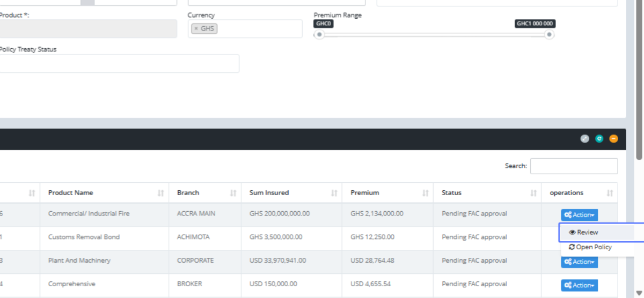Click the Premium Range maximum slider handle
Screen dimensions: 644x298
pyautogui.click(x=549, y=35)
